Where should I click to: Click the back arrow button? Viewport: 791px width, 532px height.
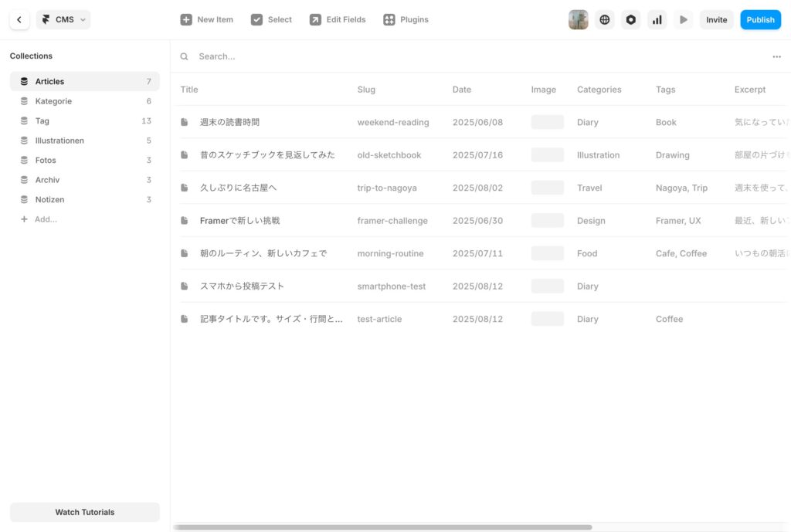click(x=19, y=20)
